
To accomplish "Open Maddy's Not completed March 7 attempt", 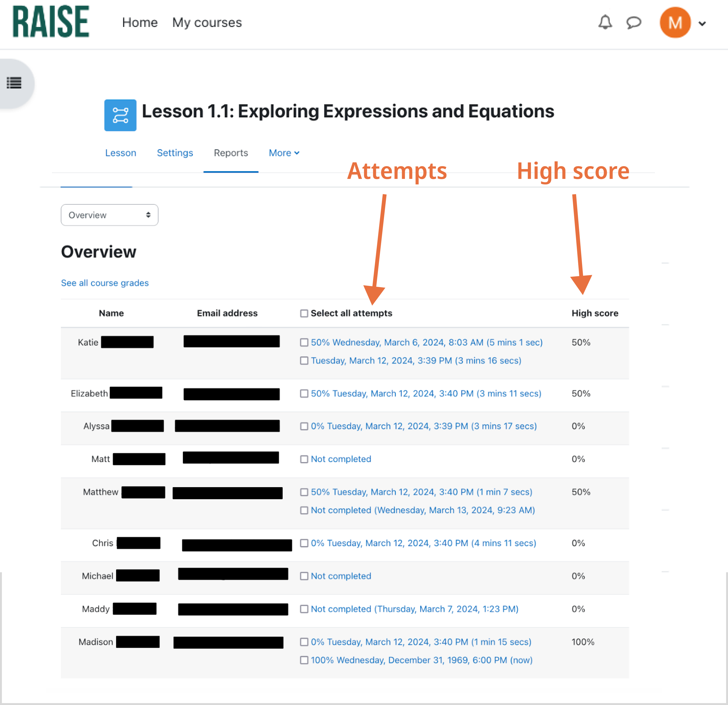I will [x=414, y=609].
